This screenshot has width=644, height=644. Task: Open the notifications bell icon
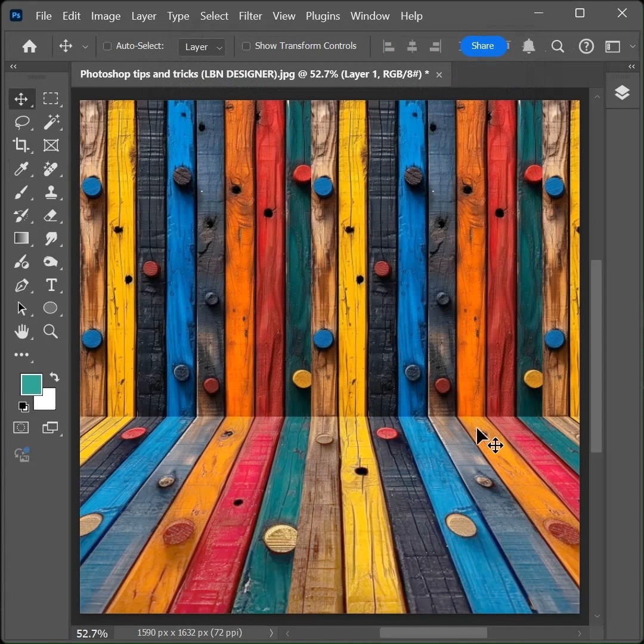528,46
